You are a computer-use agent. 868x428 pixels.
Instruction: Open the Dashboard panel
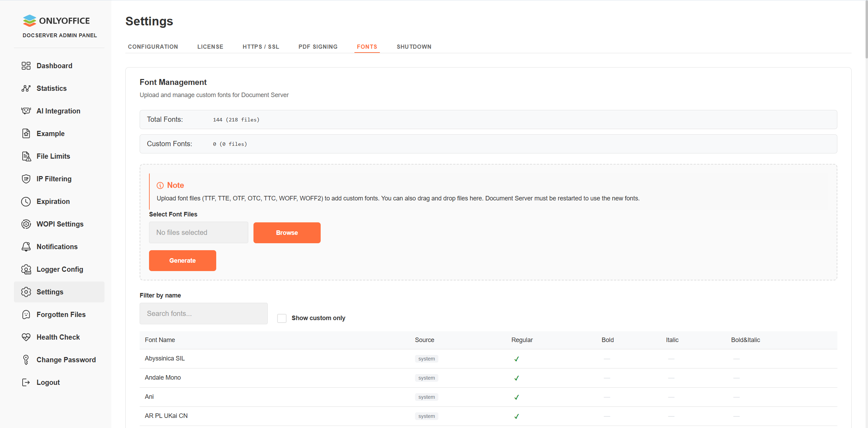click(54, 65)
